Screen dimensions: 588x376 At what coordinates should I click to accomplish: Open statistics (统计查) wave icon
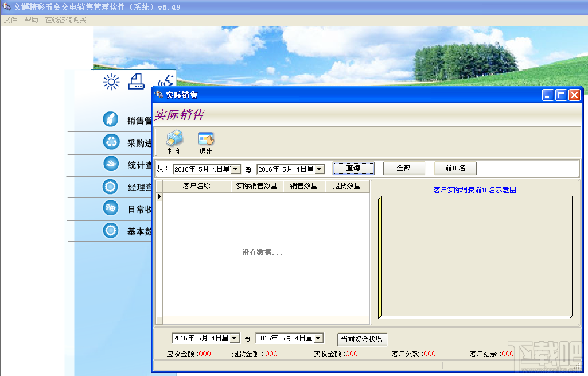pyautogui.click(x=111, y=164)
